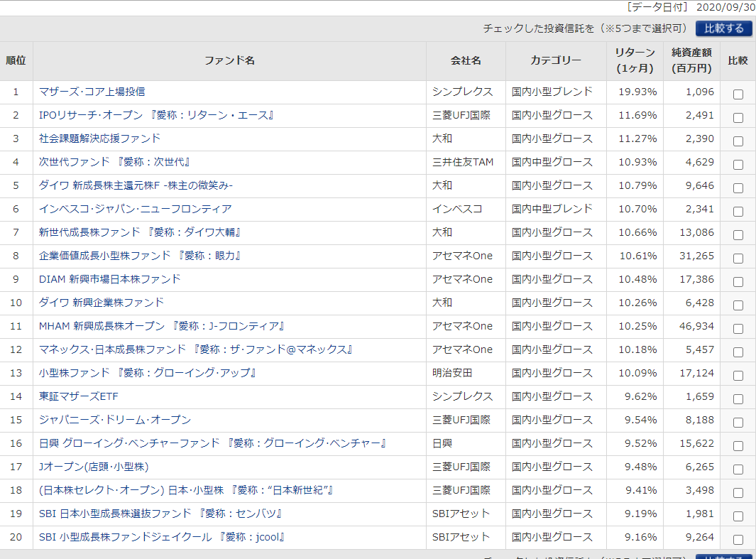Open the マザーズ·コア上場投信 fund link
Screen dimensions: 756x559
point(92,92)
